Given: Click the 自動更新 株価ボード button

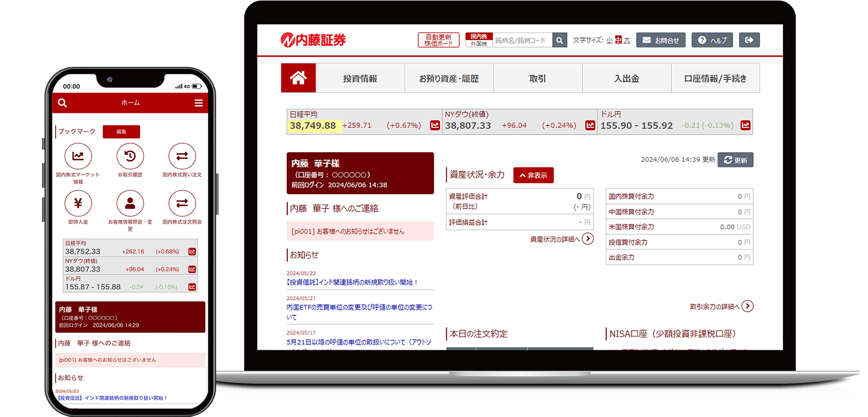Looking at the screenshot, I should 439,40.
